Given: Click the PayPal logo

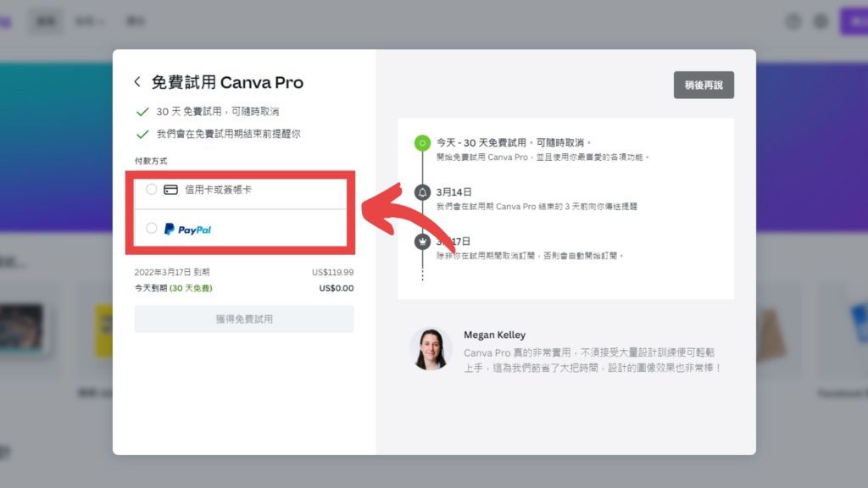Looking at the screenshot, I should pos(187,229).
